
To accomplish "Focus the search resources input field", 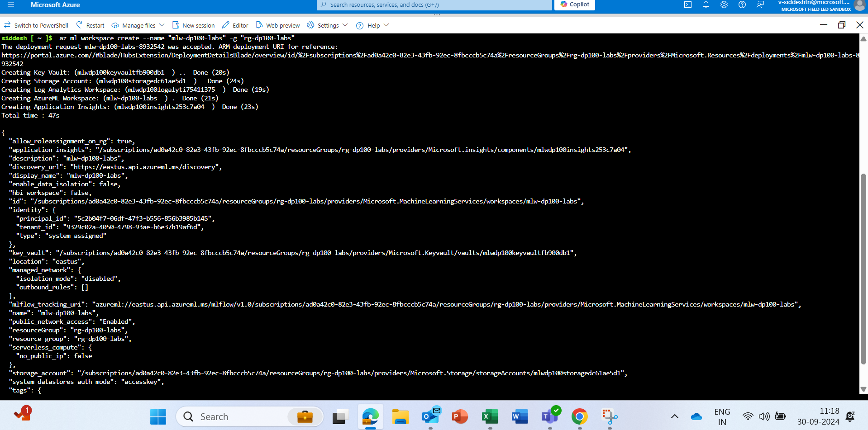I will click(434, 5).
